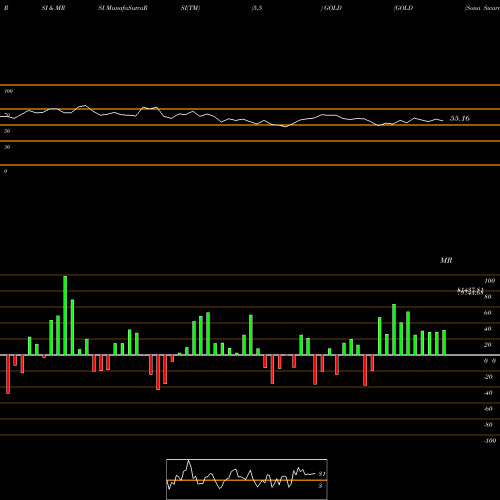Open the mini RSI overview thumbnail
The height and width of the screenshot is (500, 500).
[x=247, y=479]
